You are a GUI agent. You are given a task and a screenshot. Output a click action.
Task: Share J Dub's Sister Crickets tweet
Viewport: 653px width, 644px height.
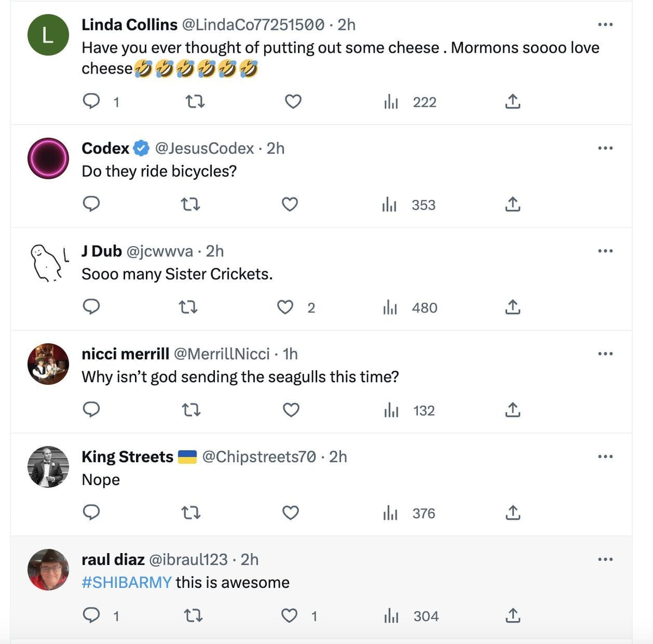[513, 308]
